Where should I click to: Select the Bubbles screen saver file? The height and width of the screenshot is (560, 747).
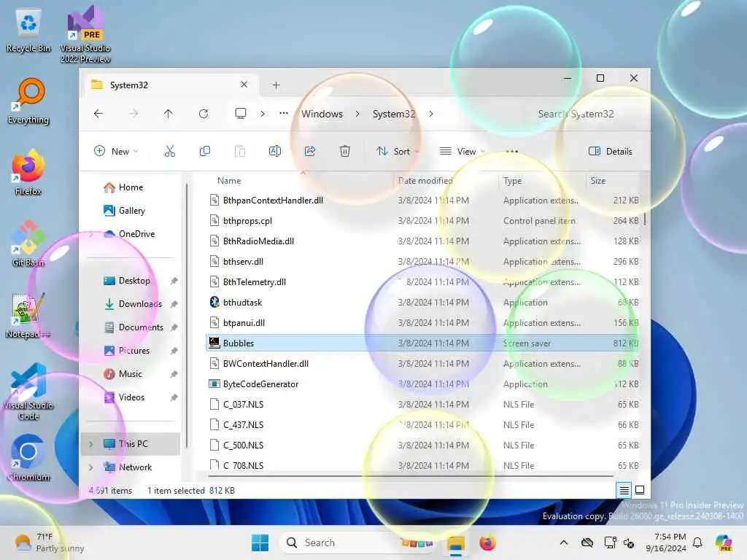pos(422,343)
